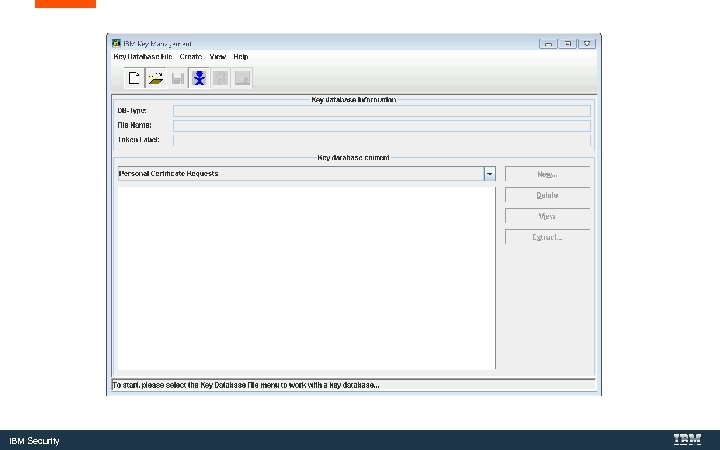The image size is (720, 450).
Task: Minimize the IBM Key Management window
Action: click(x=548, y=44)
